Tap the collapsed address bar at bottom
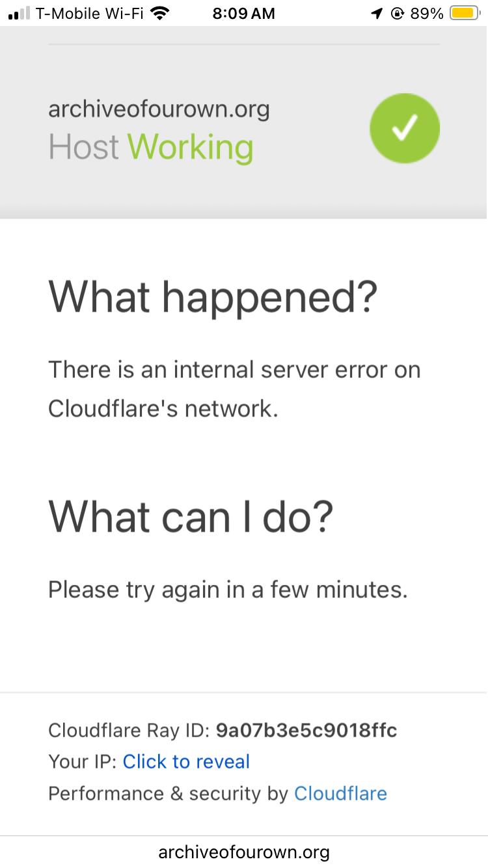The height and width of the screenshot is (868, 488). (244, 852)
